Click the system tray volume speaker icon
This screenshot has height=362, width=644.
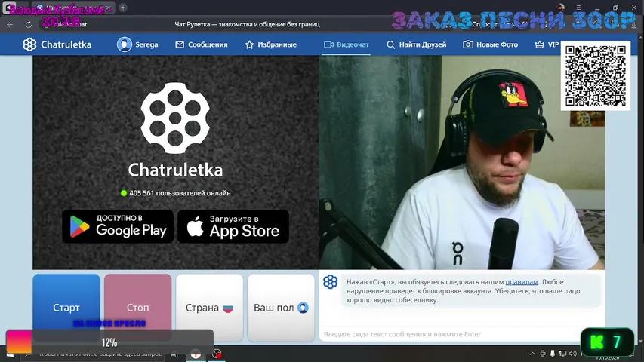[573, 354]
